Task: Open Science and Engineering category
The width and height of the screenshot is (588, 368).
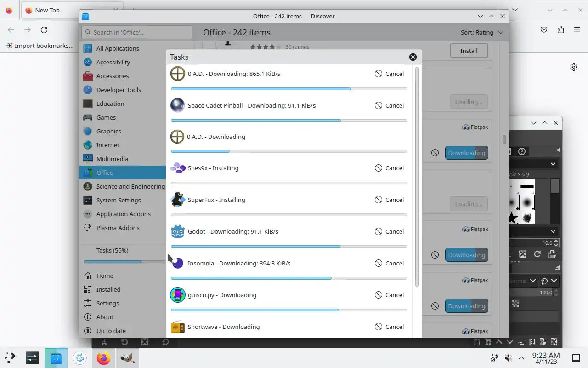Action: coord(123,186)
